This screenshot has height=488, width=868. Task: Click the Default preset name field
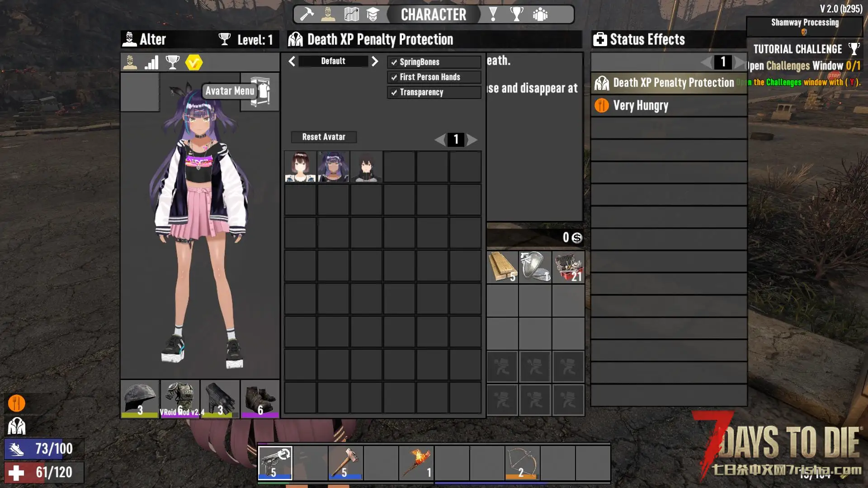(333, 61)
